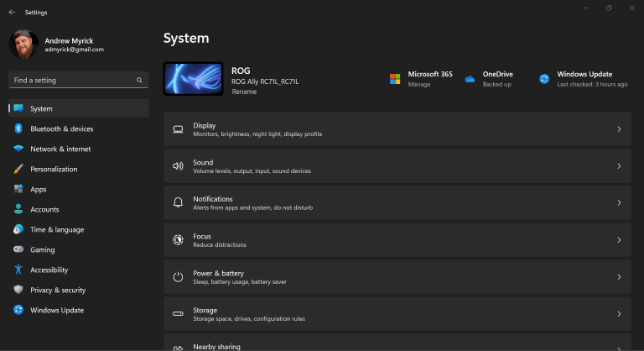Select the Personalization paintbrush icon

(x=18, y=169)
